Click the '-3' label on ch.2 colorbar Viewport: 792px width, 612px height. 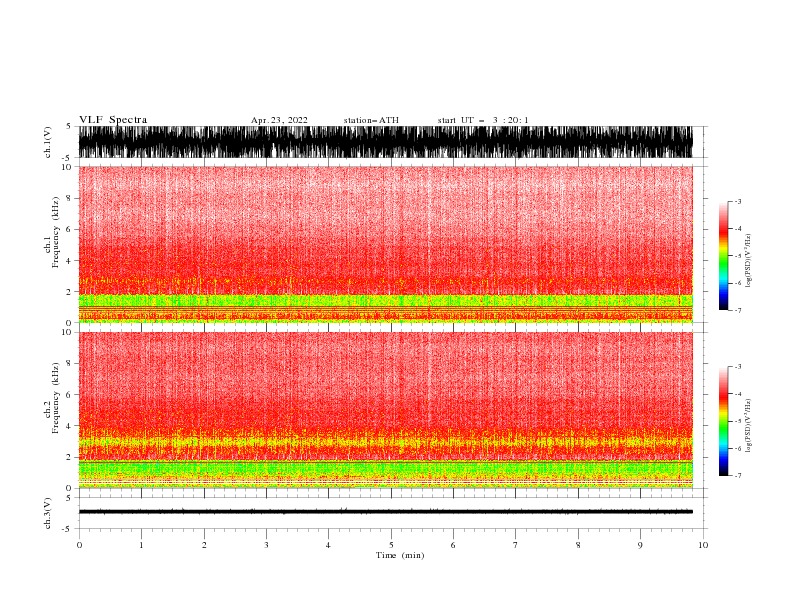coord(737,367)
